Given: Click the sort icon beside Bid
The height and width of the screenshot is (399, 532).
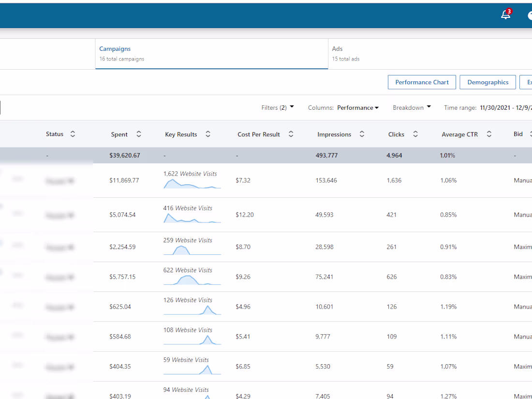Looking at the screenshot, I should (x=531, y=134).
